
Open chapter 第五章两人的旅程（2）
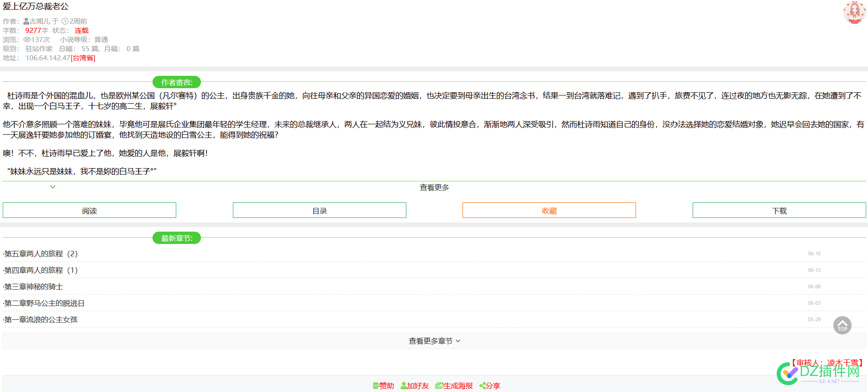pyautogui.click(x=41, y=254)
